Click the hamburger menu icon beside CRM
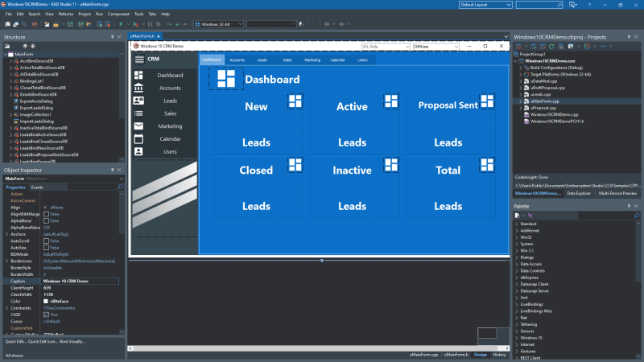This screenshot has width=644, height=362. pyautogui.click(x=138, y=59)
